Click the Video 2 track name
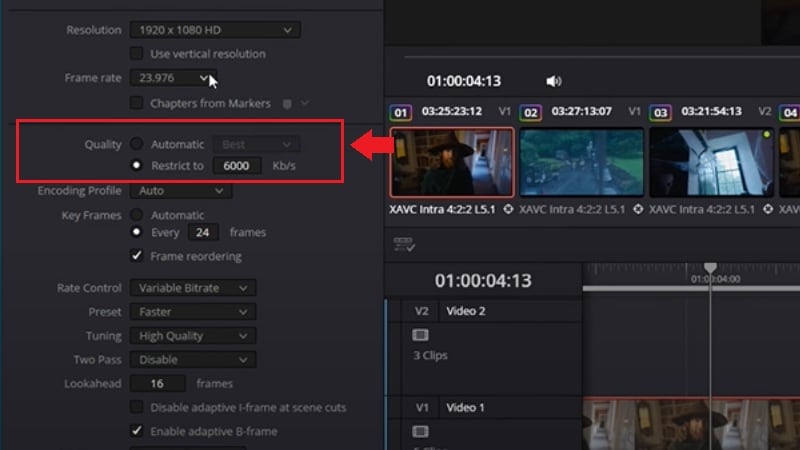Image resolution: width=800 pixels, height=450 pixels. pos(466,311)
